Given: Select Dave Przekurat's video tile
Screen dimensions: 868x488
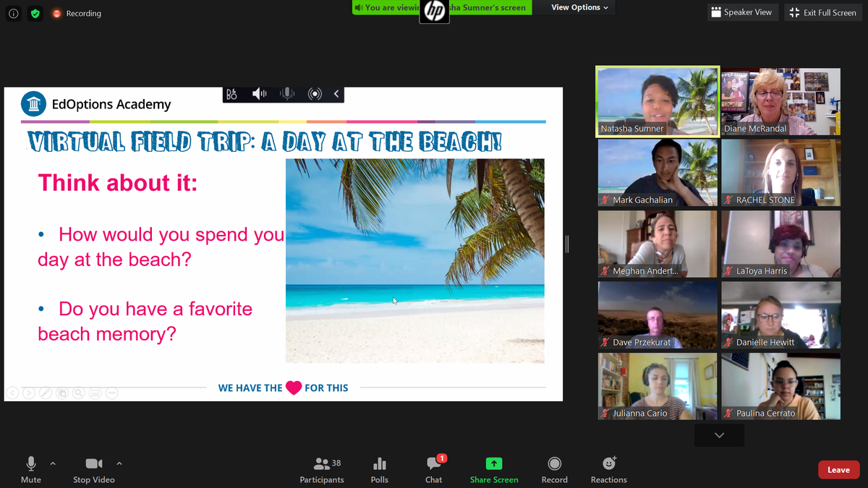Looking at the screenshot, I should (x=658, y=315).
